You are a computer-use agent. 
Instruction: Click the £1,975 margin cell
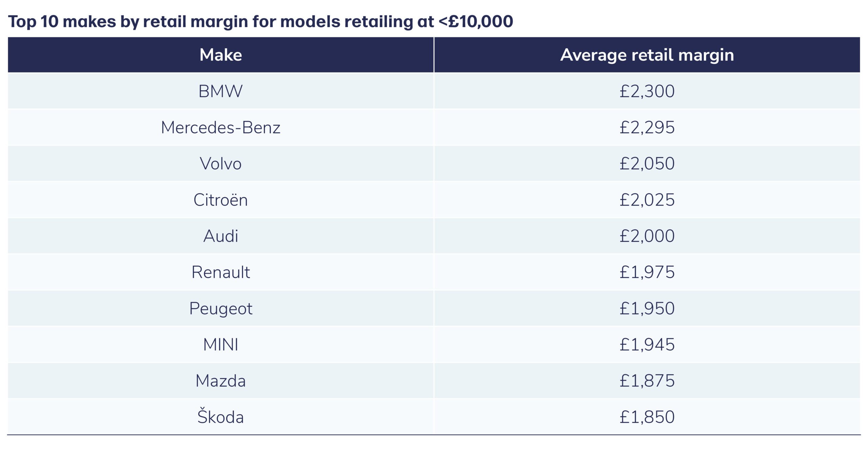647,272
